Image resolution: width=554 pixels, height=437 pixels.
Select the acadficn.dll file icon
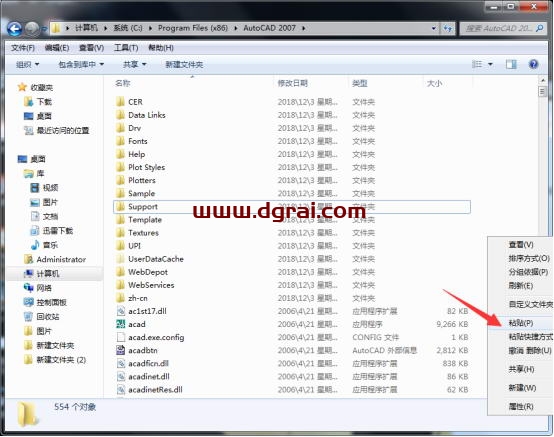coord(120,363)
